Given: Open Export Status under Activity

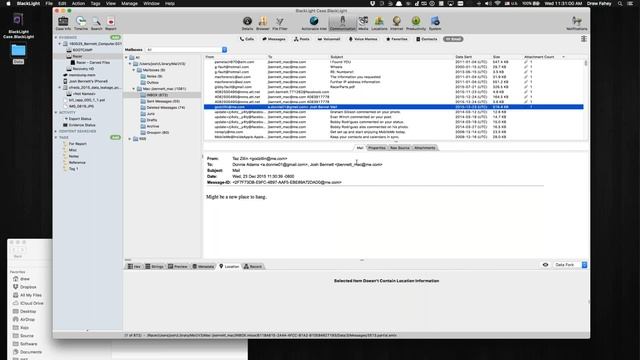Looking at the screenshot, I should pyautogui.click(x=78, y=119).
